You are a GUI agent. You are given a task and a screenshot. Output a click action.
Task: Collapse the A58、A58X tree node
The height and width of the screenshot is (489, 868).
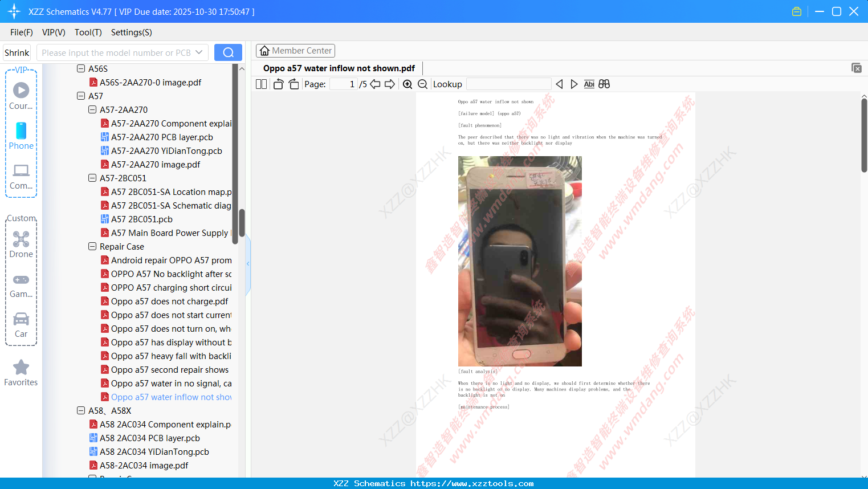point(81,410)
